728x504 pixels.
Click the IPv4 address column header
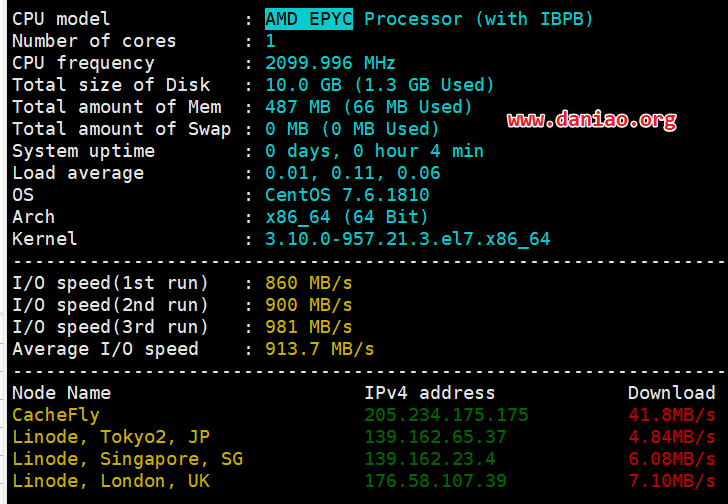click(429, 393)
